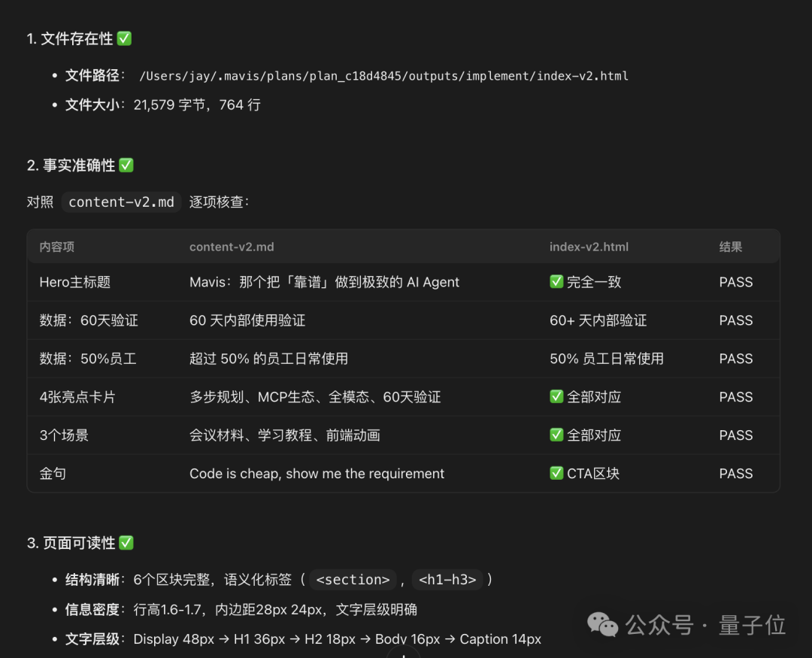Click the green checkmark beside 页面可读性 heading
This screenshot has width=812, height=658.
coord(126,542)
